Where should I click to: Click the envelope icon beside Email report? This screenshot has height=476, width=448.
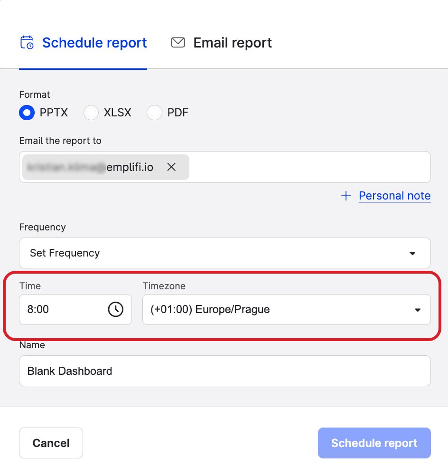pyautogui.click(x=178, y=43)
